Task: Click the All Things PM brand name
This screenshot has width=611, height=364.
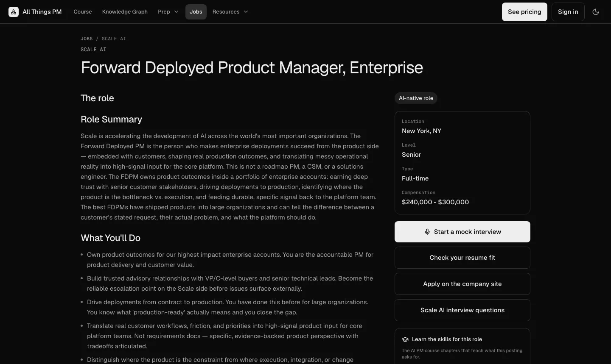Action: pyautogui.click(x=42, y=12)
